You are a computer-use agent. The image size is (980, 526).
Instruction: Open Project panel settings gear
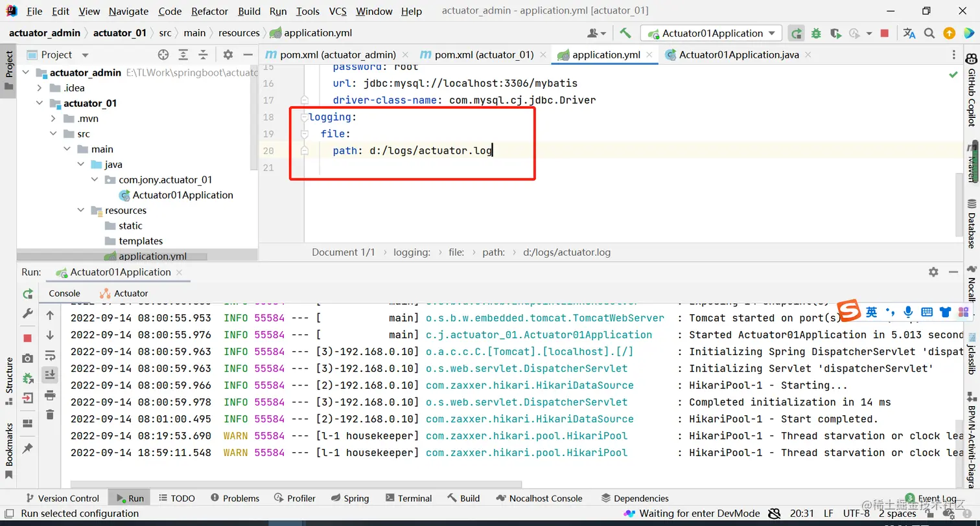pos(228,55)
